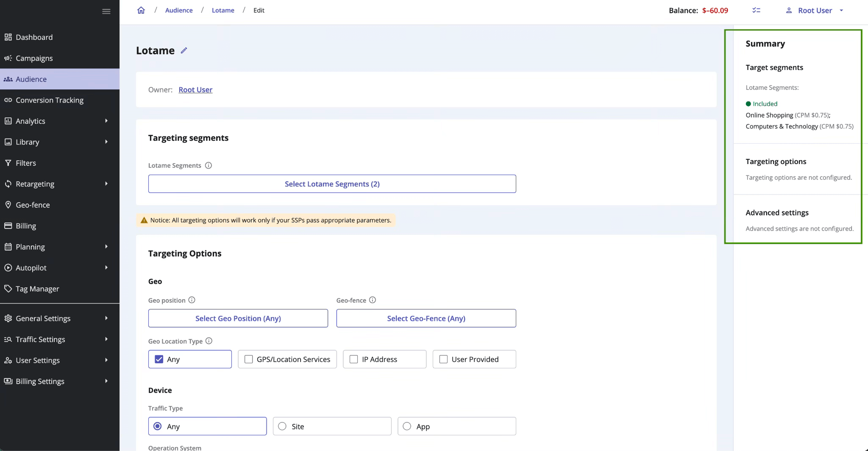The image size is (868, 451).
Task: Open the Filters section
Action: [x=25, y=163]
